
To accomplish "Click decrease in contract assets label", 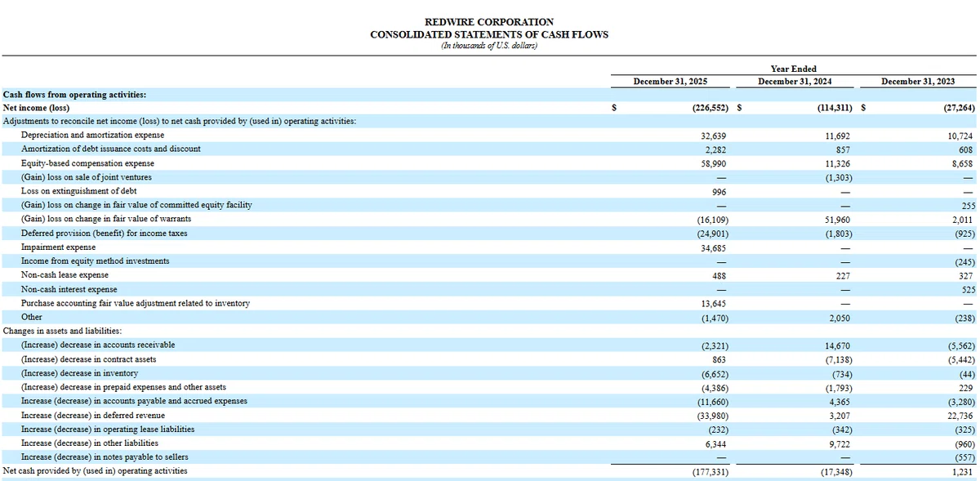I will pyautogui.click(x=88, y=359).
